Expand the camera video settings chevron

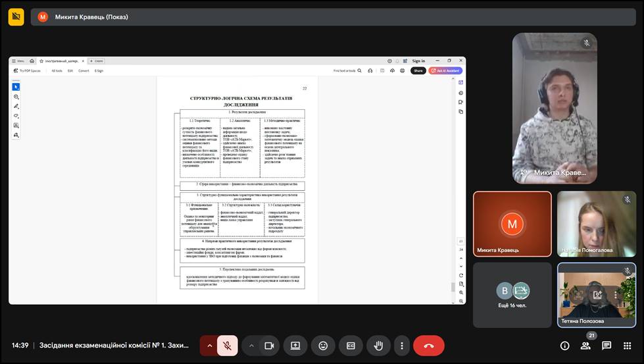click(x=251, y=346)
